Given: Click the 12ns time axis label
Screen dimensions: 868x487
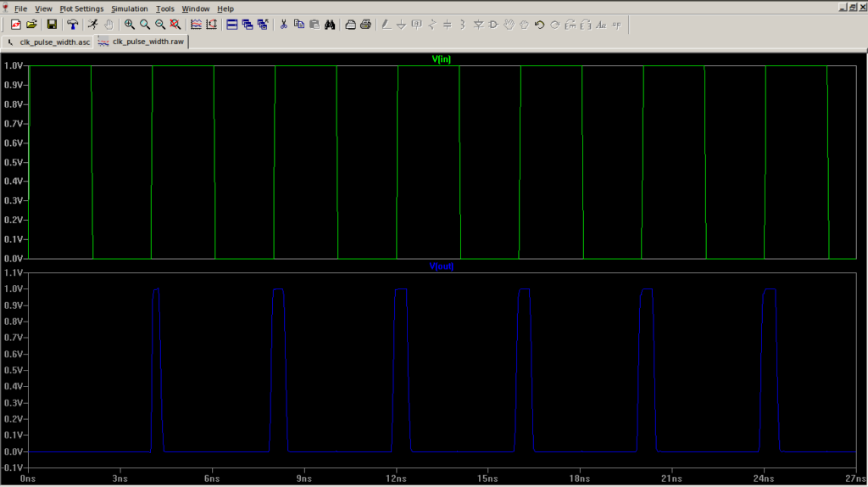Looking at the screenshot, I should point(395,479).
